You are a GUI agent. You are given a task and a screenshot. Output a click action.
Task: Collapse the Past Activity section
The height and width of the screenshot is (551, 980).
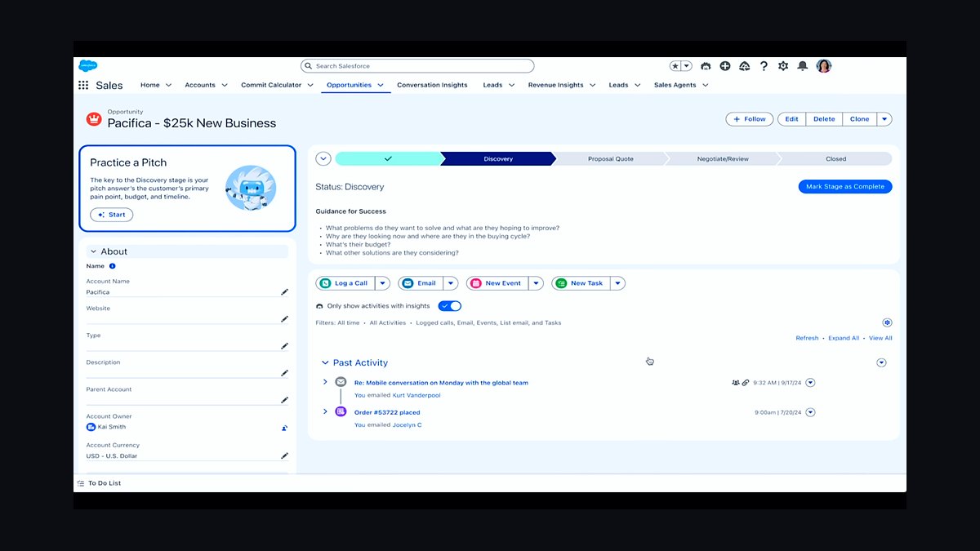click(325, 362)
